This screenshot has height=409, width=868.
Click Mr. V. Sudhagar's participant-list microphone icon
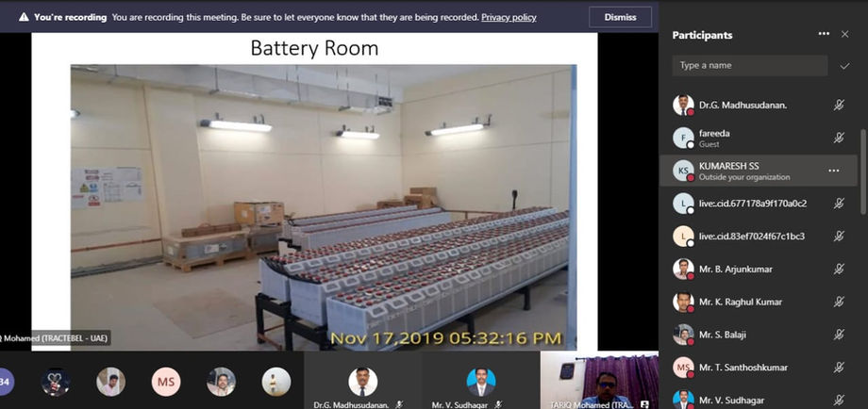[839, 401]
